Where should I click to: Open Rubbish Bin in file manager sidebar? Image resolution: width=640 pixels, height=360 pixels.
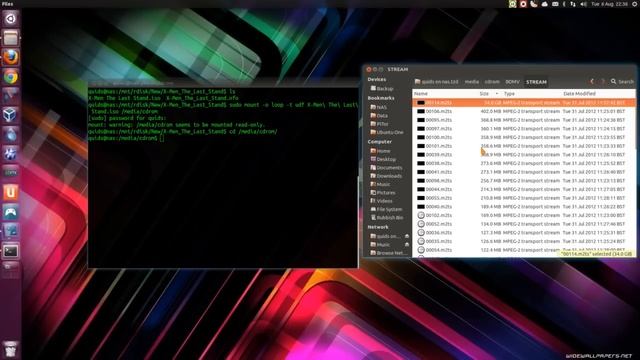tap(387, 218)
